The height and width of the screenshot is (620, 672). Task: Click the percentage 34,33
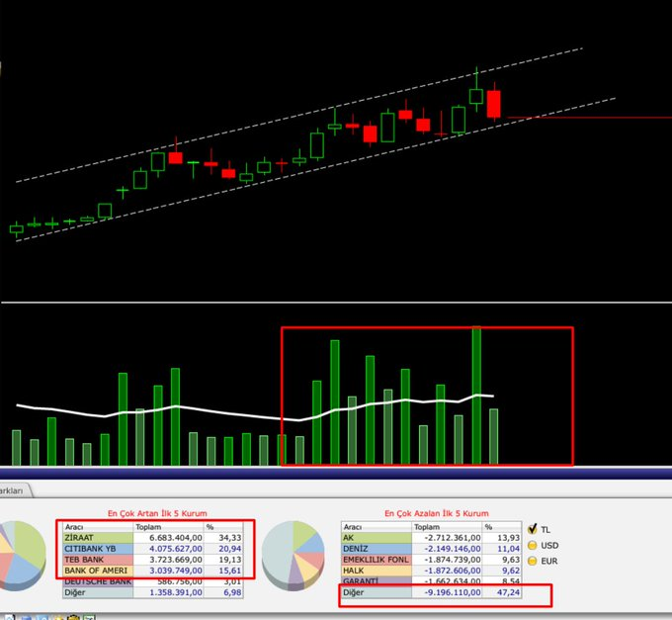tap(230, 538)
